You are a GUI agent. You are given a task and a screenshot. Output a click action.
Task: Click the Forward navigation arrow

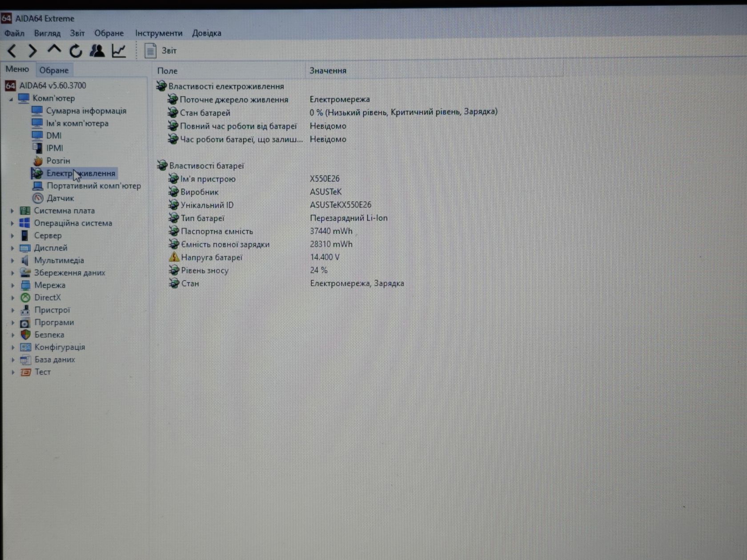32,51
